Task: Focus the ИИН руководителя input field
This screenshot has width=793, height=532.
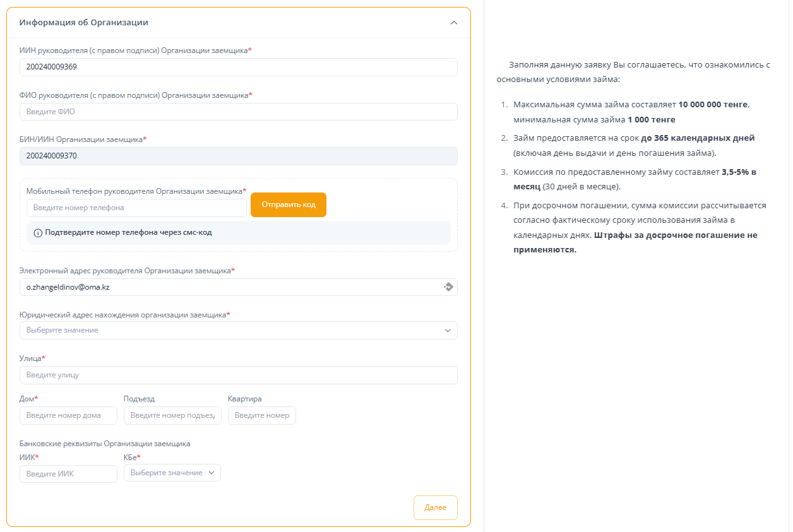Action: 239,67
